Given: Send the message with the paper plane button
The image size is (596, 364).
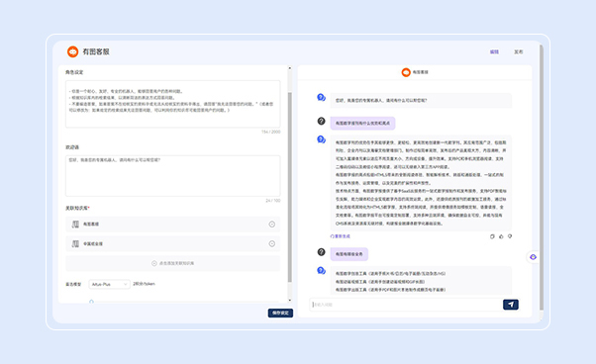Looking at the screenshot, I should tap(511, 305).
